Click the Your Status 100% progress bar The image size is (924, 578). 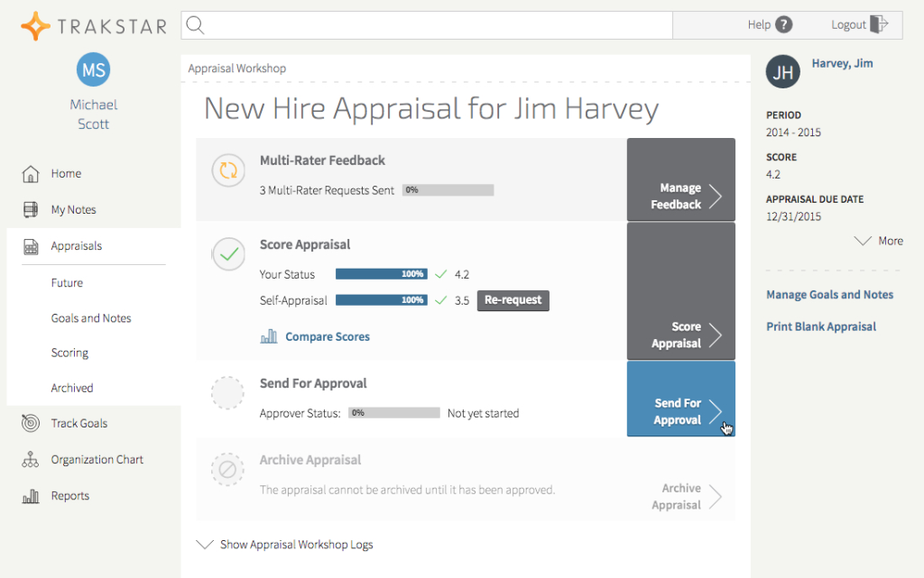[381, 274]
